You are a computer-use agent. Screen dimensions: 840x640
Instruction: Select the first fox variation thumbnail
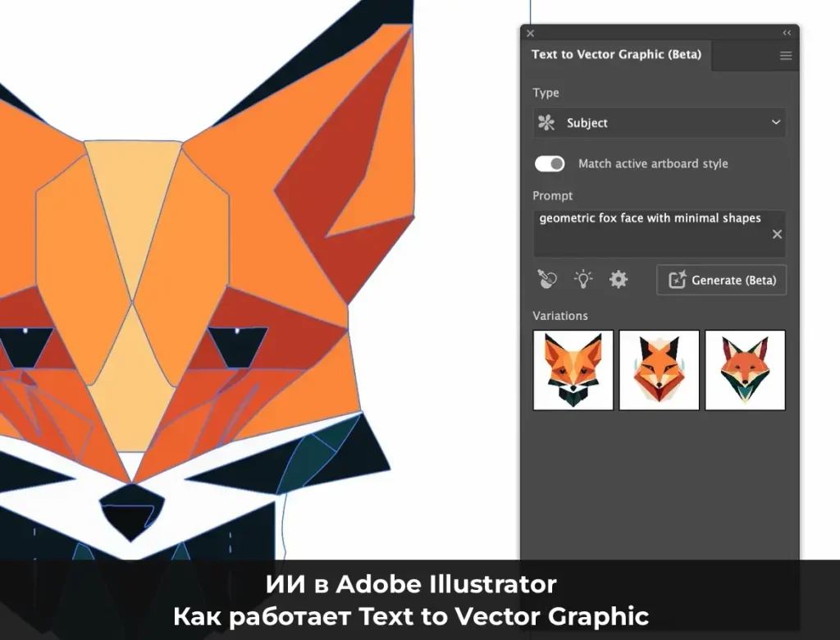[573, 370]
